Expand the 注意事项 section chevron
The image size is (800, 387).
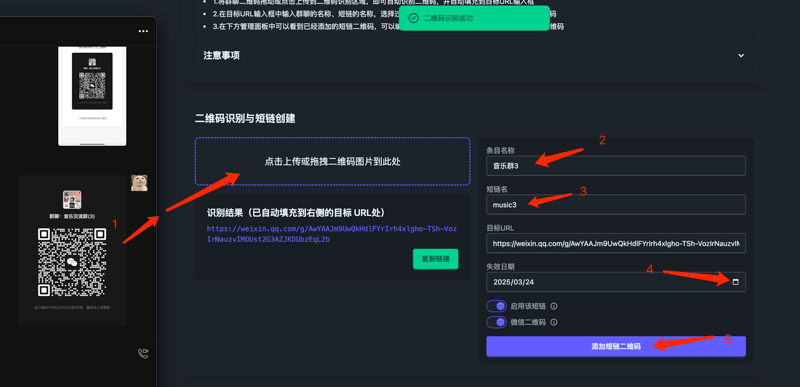[x=741, y=56]
